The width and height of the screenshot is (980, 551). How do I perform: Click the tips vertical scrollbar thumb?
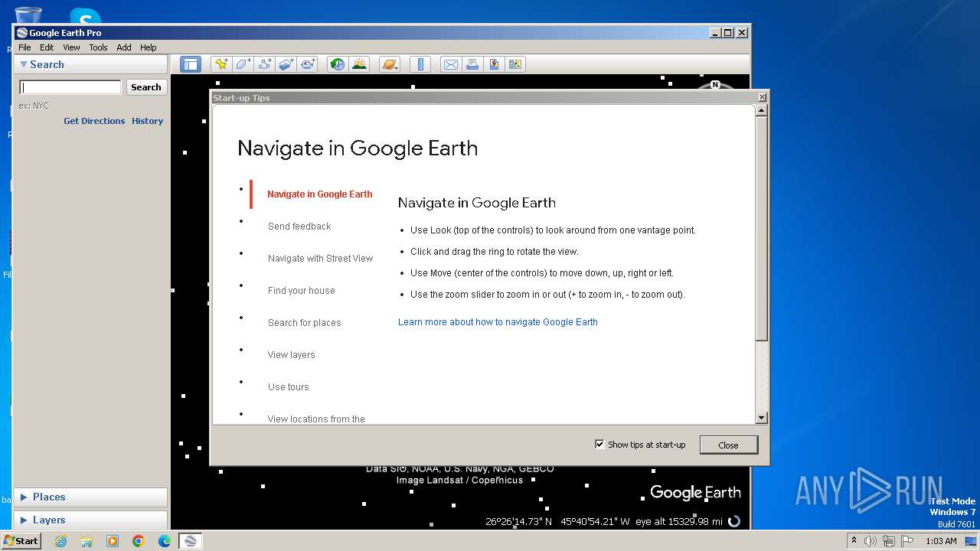[x=761, y=228]
